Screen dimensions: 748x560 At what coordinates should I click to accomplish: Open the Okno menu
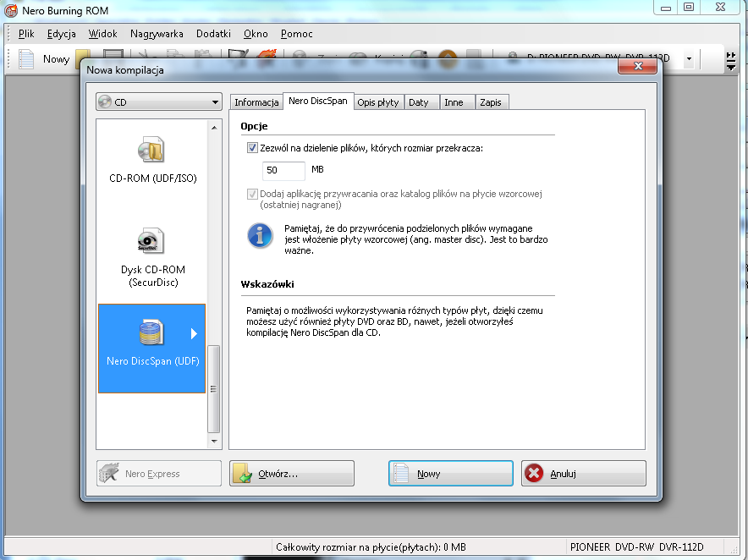[x=256, y=34]
